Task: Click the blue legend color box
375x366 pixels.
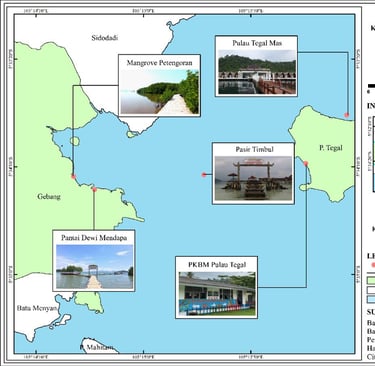Action: [x=371, y=299]
